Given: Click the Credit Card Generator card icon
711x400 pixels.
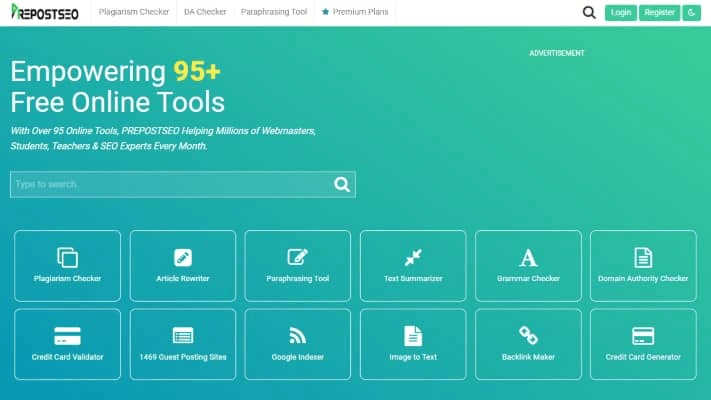Looking at the screenshot, I should tap(643, 336).
